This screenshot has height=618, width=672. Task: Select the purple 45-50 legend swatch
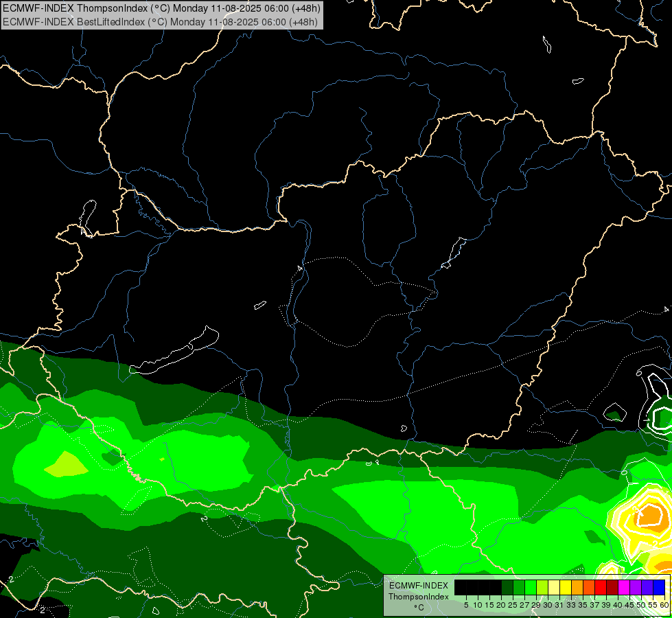(x=636, y=587)
